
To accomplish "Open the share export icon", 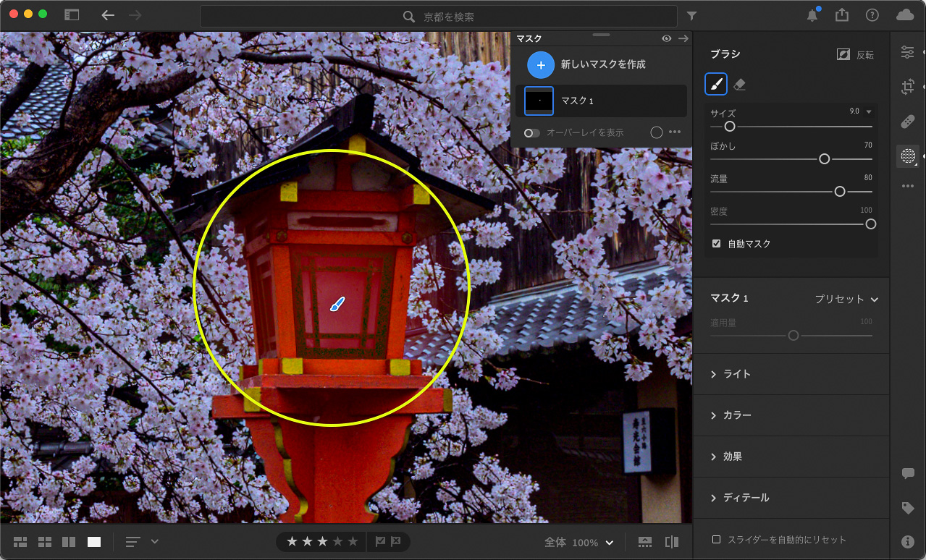I will 841,15.
